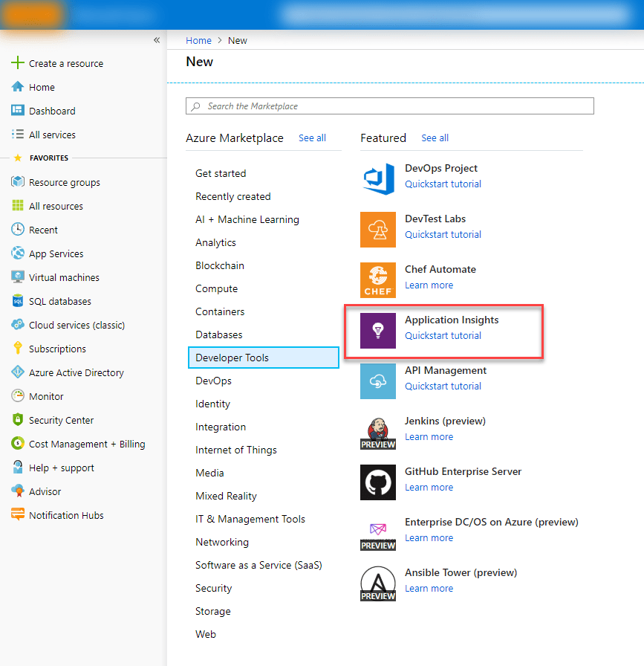Open DevTest Labs Quickstart tutorial link

click(x=443, y=234)
